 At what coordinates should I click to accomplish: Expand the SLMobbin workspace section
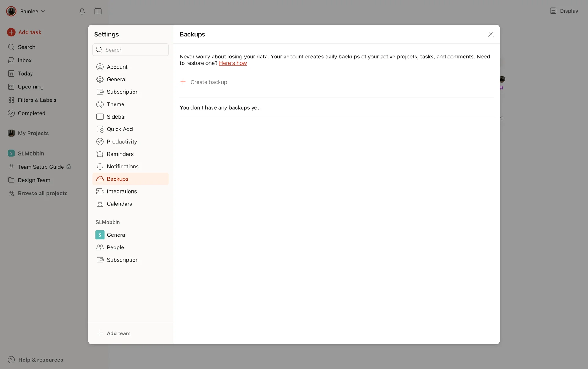coord(31,153)
